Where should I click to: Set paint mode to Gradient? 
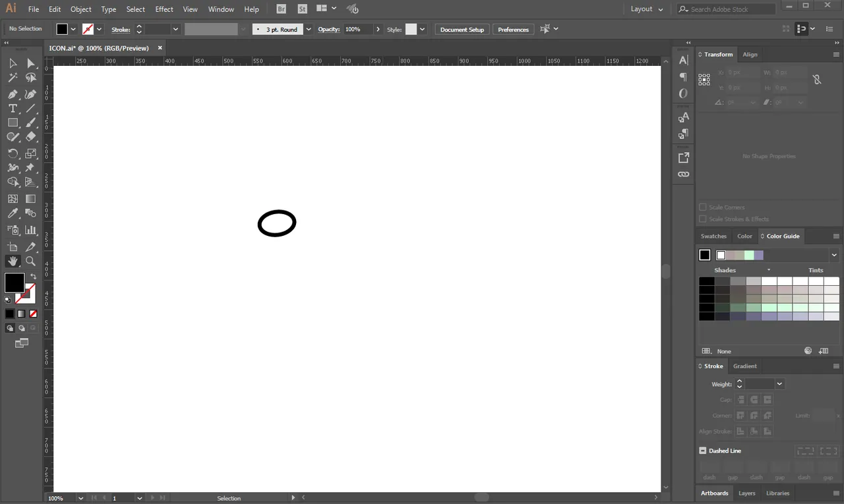coord(21,314)
